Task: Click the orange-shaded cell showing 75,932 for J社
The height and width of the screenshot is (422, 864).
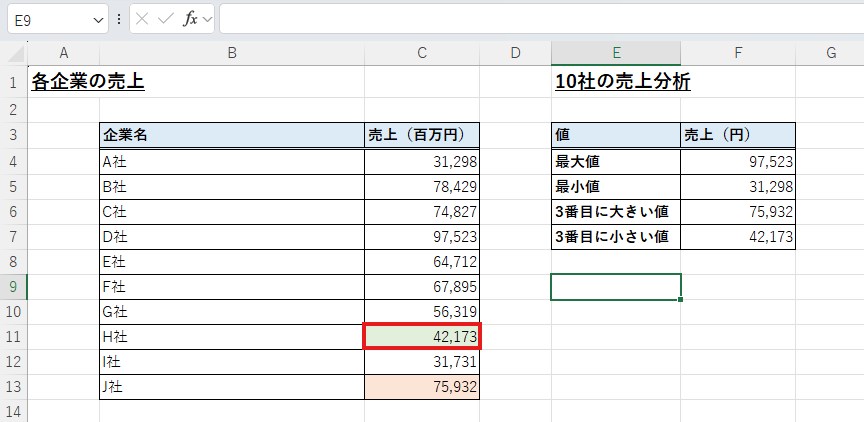Action: coord(421,388)
